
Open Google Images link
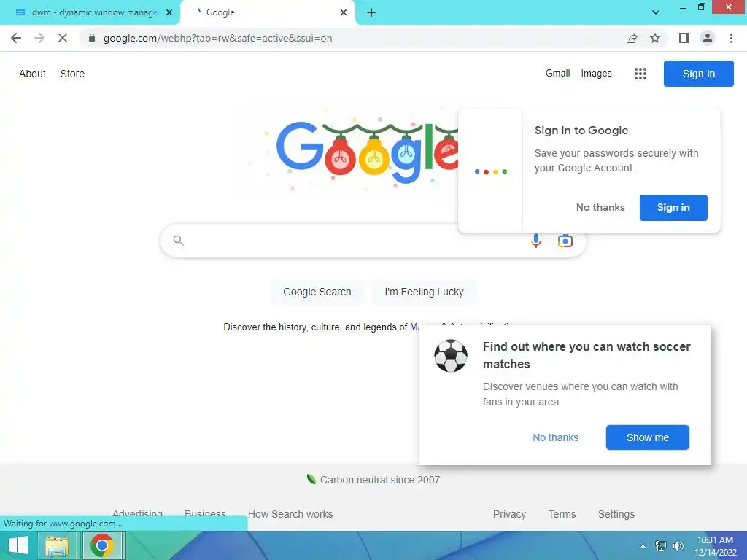tap(596, 74)
